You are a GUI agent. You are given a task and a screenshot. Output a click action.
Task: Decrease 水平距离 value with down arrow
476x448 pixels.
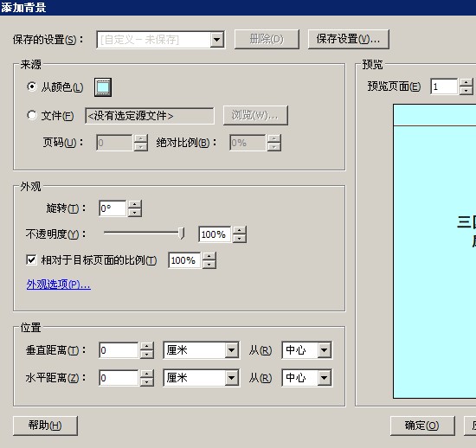click(x=147, y=382)
